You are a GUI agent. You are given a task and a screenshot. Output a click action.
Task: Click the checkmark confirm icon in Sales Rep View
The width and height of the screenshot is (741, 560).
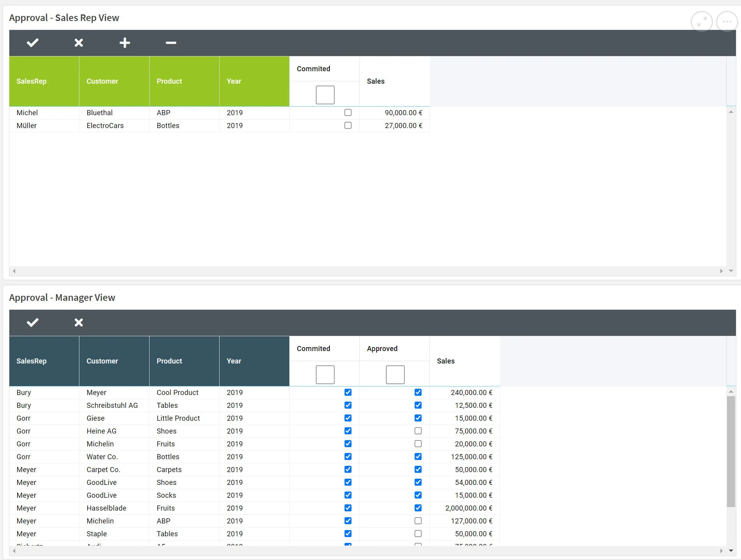33,43
